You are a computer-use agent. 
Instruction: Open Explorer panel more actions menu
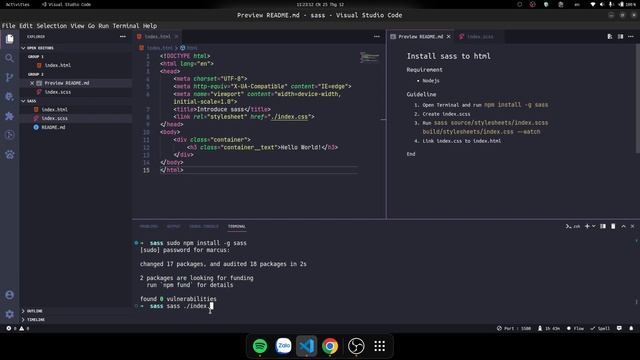click(123, 36)
